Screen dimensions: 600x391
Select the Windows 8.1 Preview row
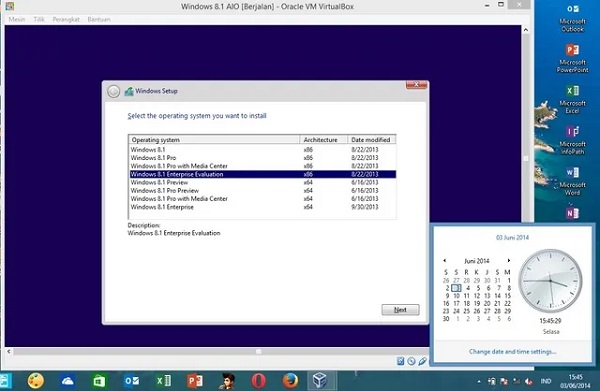point(262,182)
